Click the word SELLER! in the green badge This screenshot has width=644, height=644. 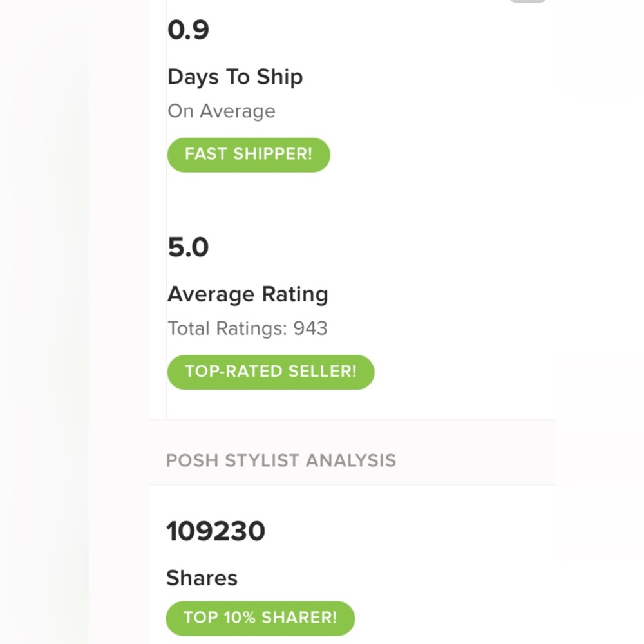[x=323, y=372]
